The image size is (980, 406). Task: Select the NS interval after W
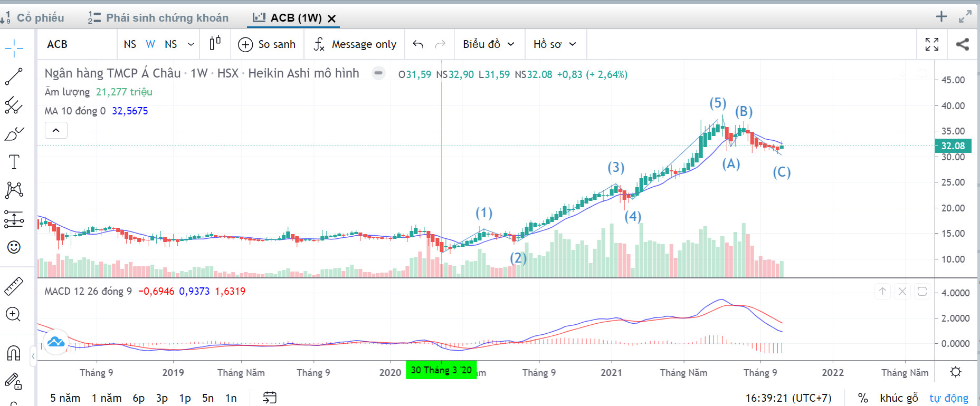[x=170, y=44]
